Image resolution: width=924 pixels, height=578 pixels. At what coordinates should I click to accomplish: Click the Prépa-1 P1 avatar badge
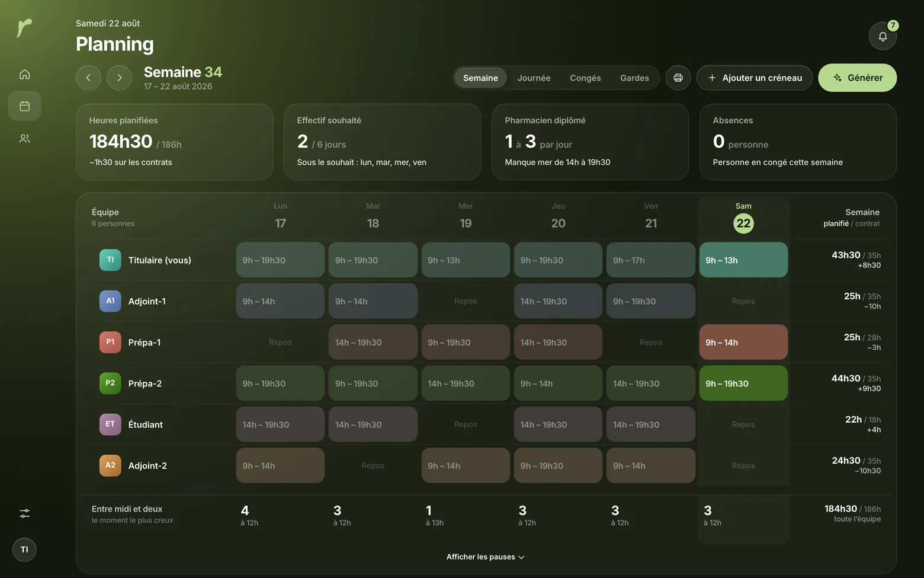coord(110,342)
